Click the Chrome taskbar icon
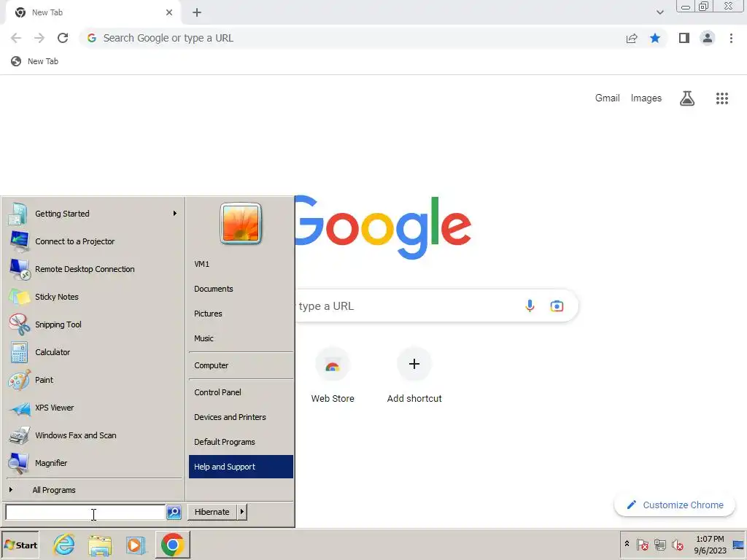Image resolution: width=747 pixels, height=560 pixels. [172, 545]
